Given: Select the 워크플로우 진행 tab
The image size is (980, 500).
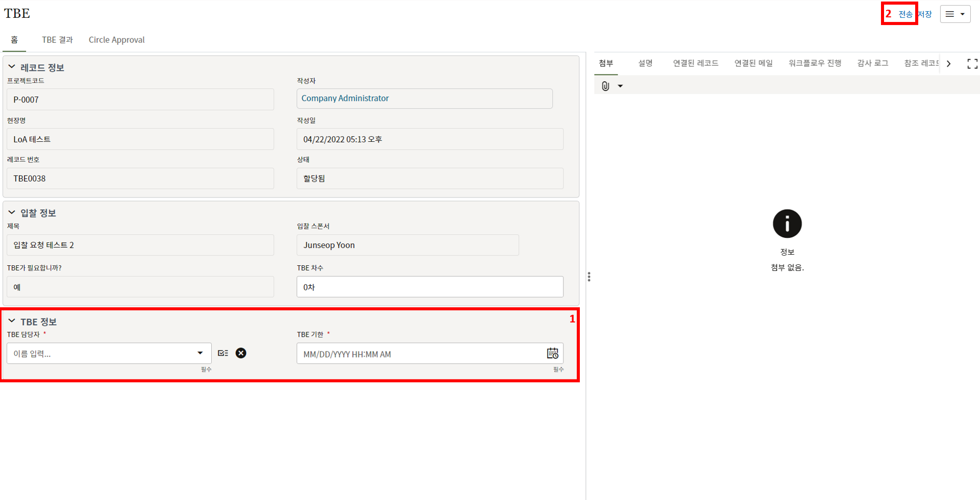Looking at the screenshot, I should [x=815, y=63].
